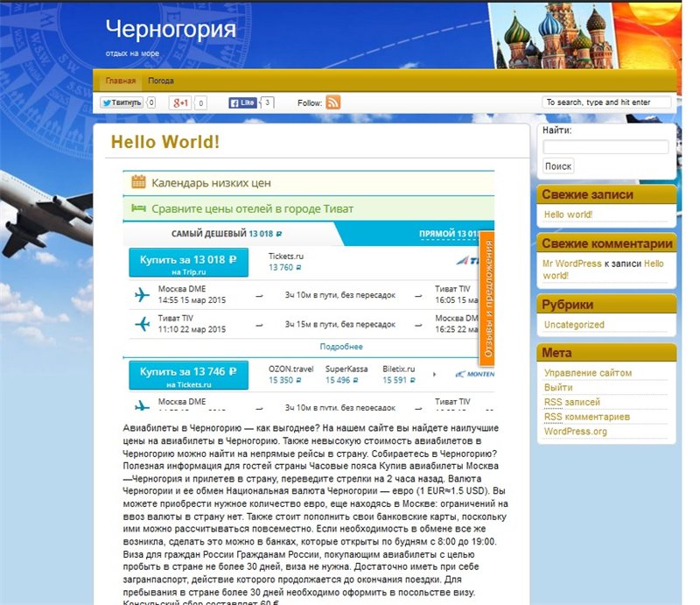Click the Facebook Like button
The height and width of the screenshot is (605, 700).
242,102
